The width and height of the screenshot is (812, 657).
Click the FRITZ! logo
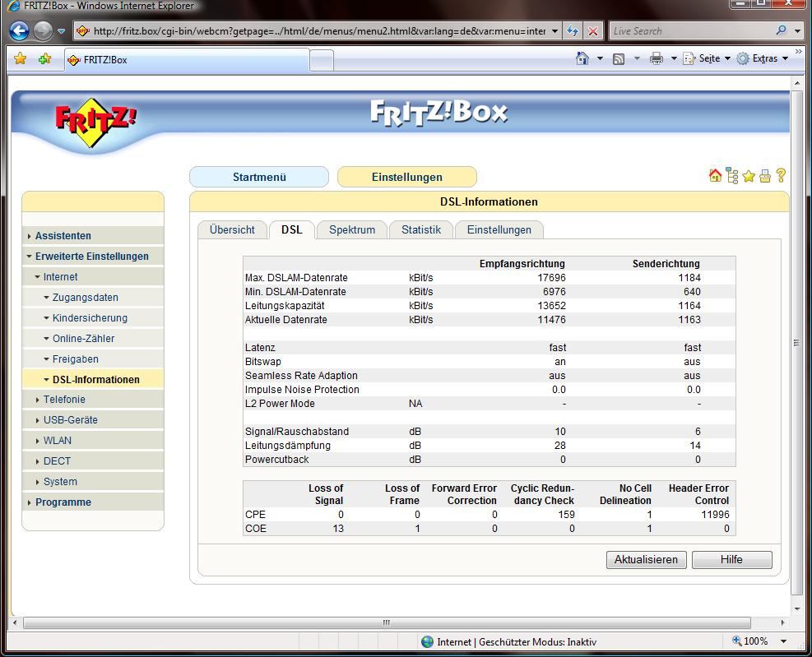[x=95, y=122]
